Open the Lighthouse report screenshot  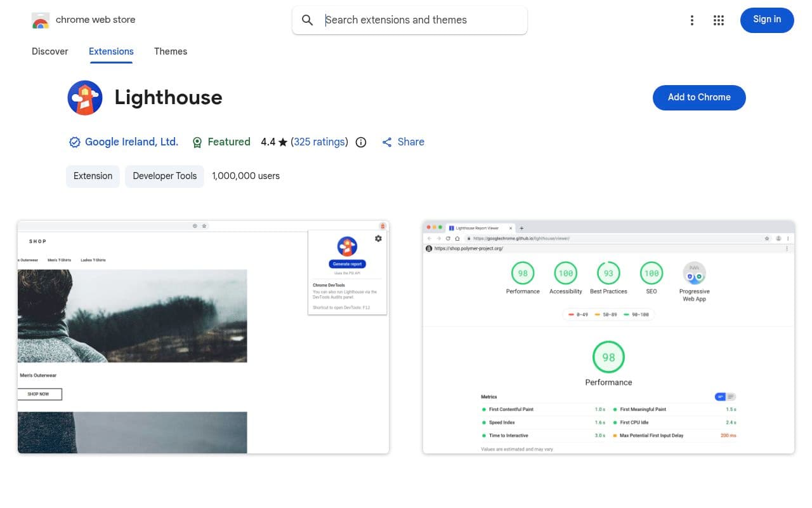608,336
